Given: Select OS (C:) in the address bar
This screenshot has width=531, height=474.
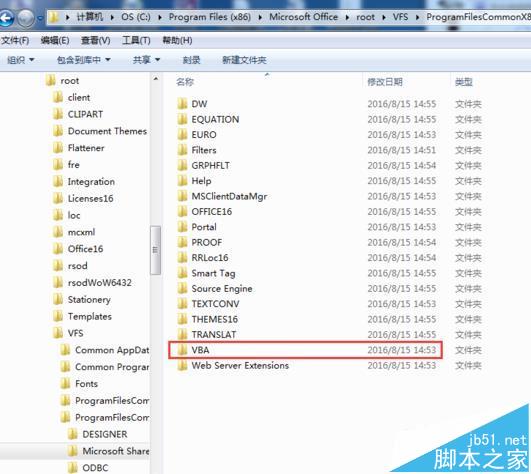Looking at the screenshot, I should pos(135,17).
